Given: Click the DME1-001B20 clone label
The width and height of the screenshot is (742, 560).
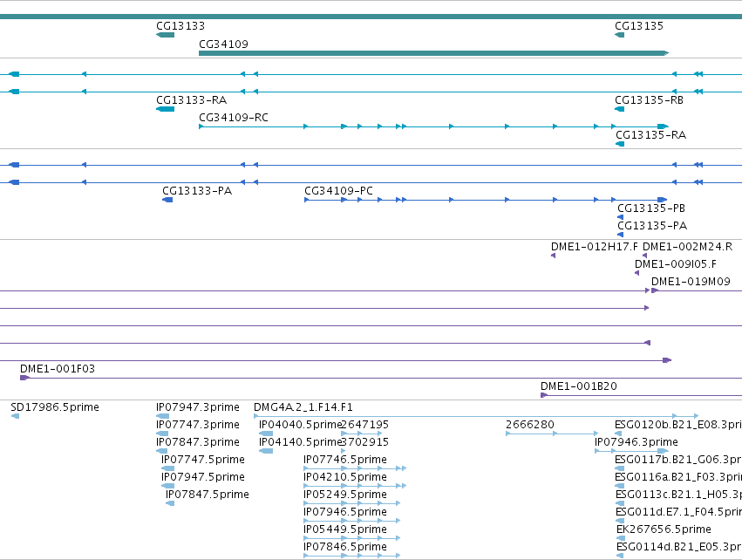Looking at the screenshot, I should pyautogui.click(x=579, y=386).
